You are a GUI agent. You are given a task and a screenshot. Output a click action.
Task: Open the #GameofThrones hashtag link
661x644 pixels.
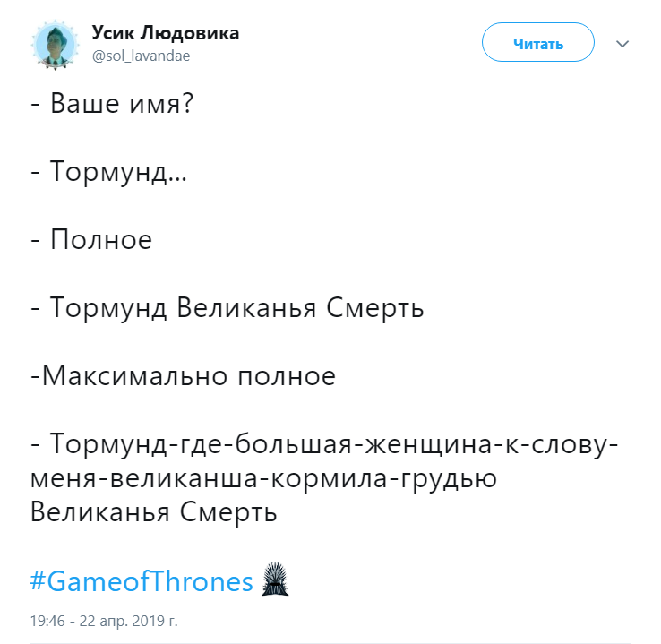tap(142, 582)
